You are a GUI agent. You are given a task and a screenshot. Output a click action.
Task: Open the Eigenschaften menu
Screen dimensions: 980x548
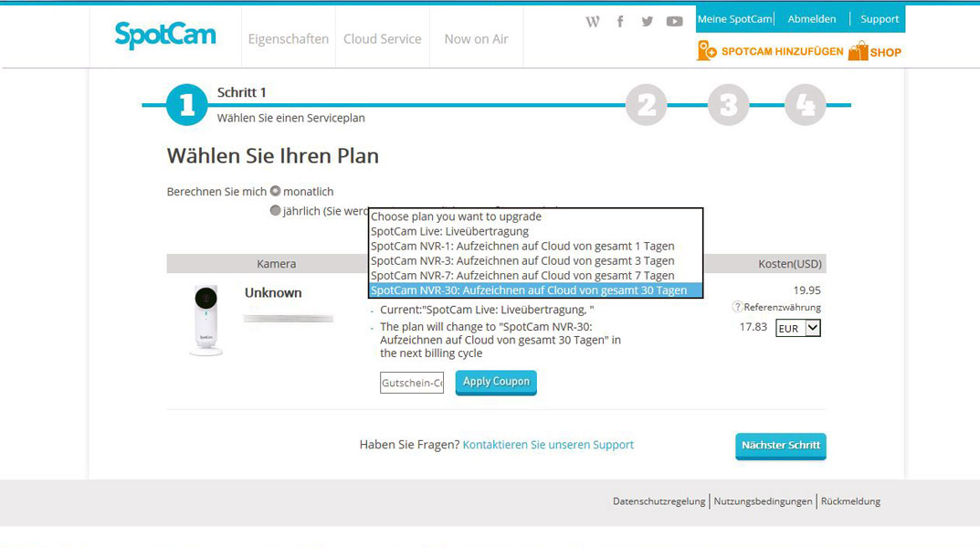[x=288, y=38]
